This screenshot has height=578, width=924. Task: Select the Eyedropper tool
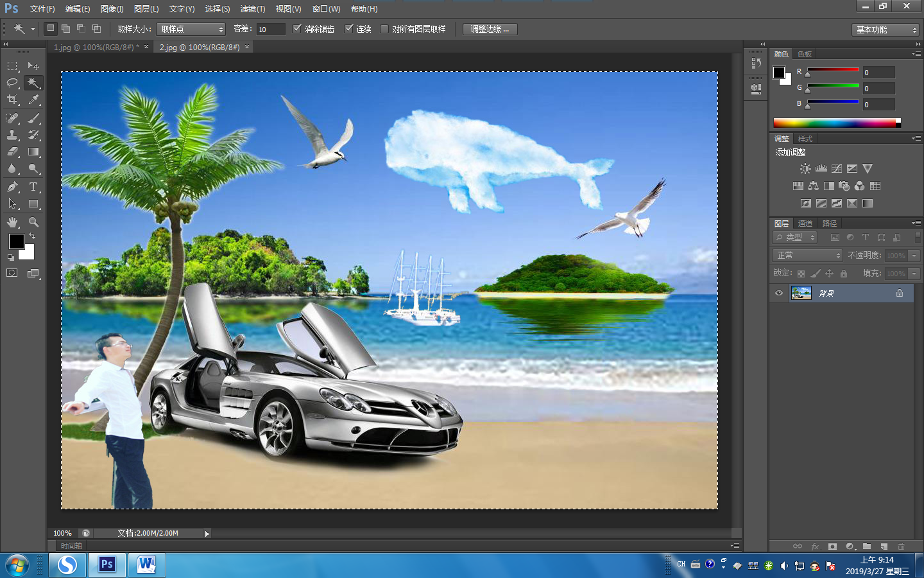(x=33, y=100)
